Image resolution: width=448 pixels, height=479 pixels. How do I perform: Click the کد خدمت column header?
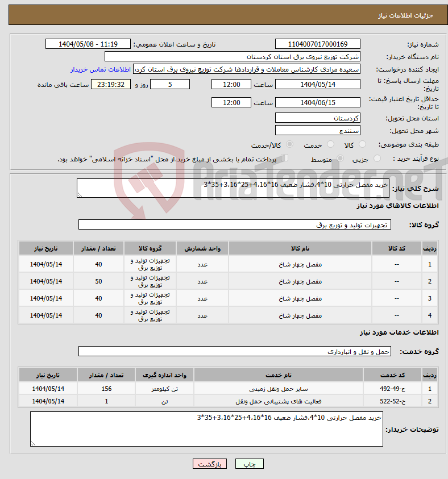(392, 375)
